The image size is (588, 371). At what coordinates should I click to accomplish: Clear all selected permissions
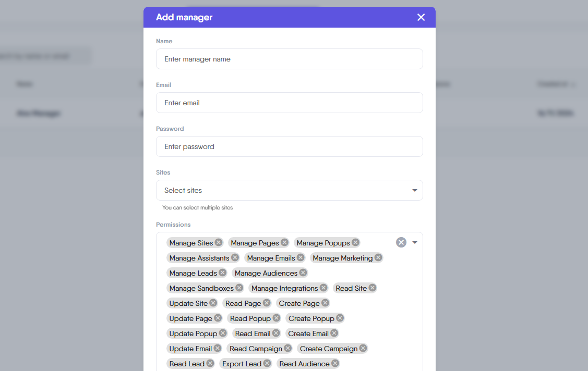[401, 242]
